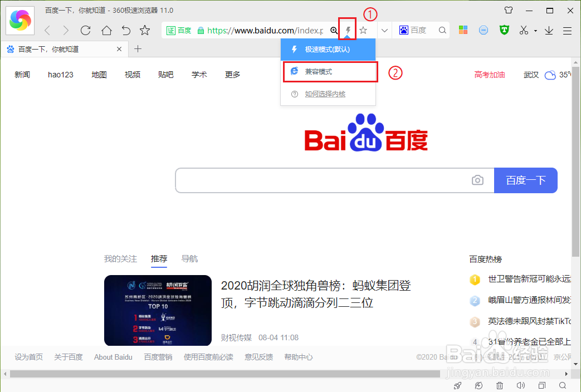Click the trash cleanup status bar icon
Screen dimensions: 581x392
tap(500, 385)
